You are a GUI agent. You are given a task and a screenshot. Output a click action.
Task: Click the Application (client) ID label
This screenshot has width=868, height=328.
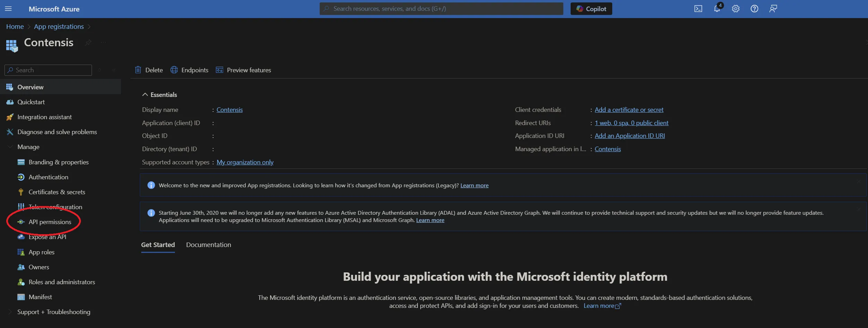(171, 123)
